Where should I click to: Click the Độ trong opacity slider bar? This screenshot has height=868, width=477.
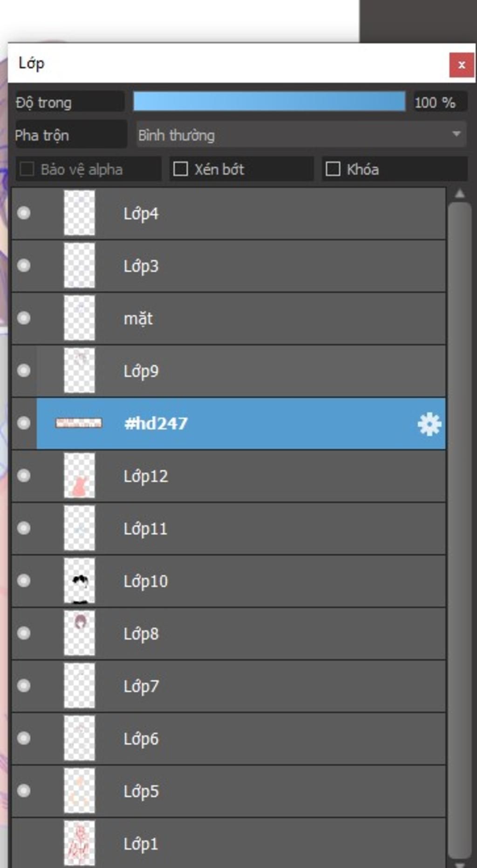tap(269, 101)
